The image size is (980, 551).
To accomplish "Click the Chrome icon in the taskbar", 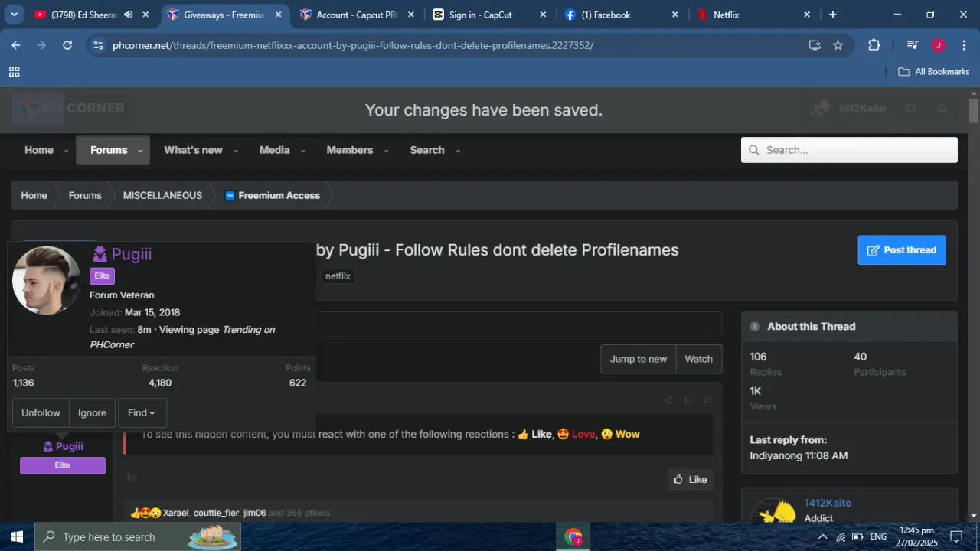I will pos(573,536).
